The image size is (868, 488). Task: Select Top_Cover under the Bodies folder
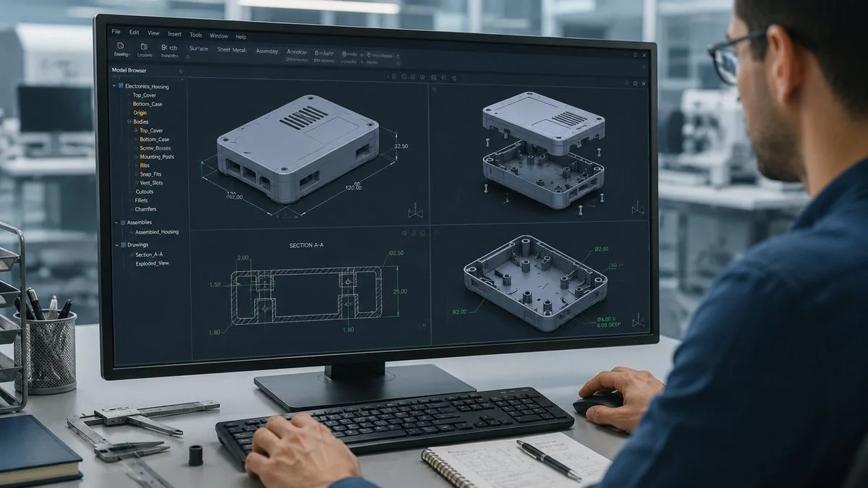click(x=152, y=130)
